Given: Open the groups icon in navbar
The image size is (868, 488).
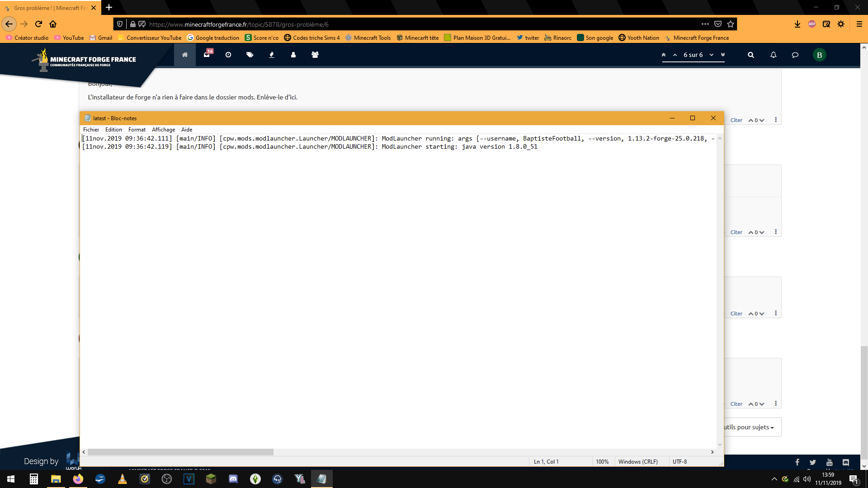Looking at the screenshot, I should (315, 55).
